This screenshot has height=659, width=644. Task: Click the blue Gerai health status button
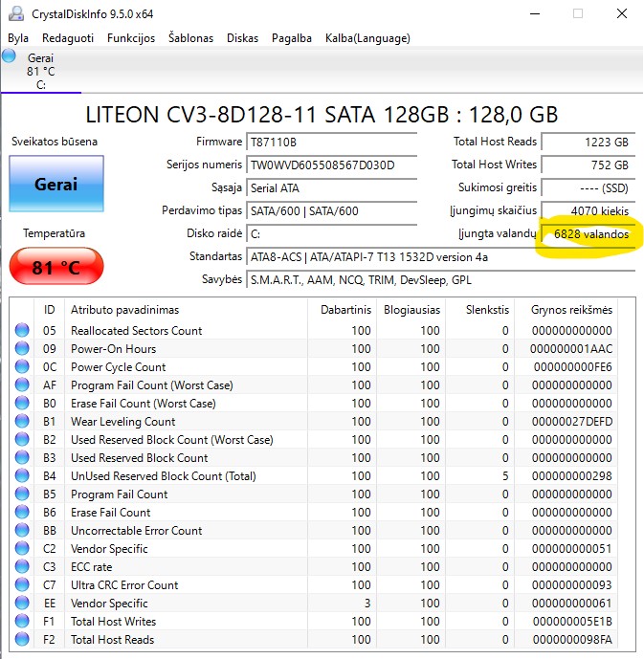click(56, 184)
